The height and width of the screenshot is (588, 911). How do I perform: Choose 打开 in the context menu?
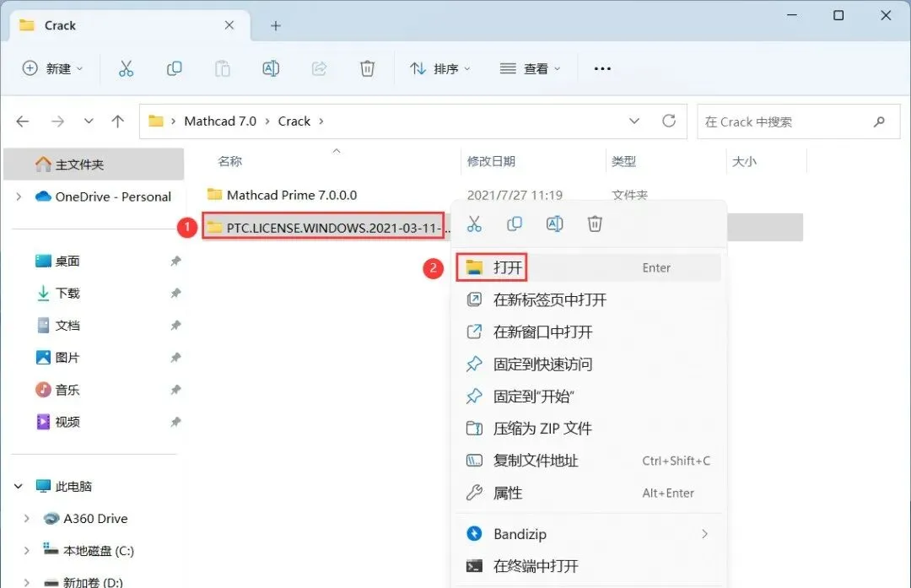pos(588,267)
